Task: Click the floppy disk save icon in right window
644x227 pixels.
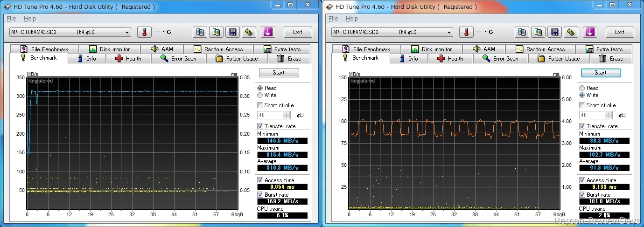Action: tap(554, 32)
